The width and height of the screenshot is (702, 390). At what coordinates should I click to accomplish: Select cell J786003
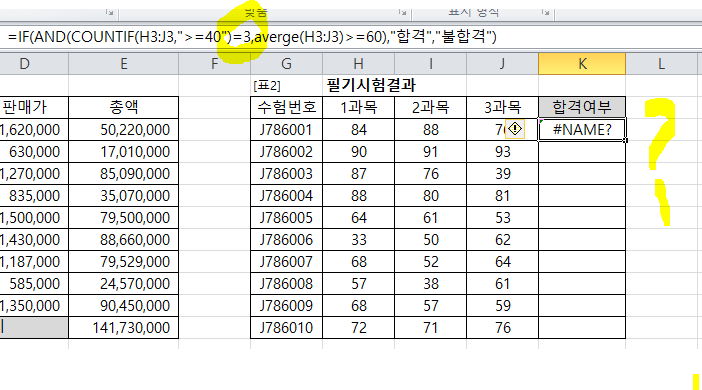(x=287, y=173)
